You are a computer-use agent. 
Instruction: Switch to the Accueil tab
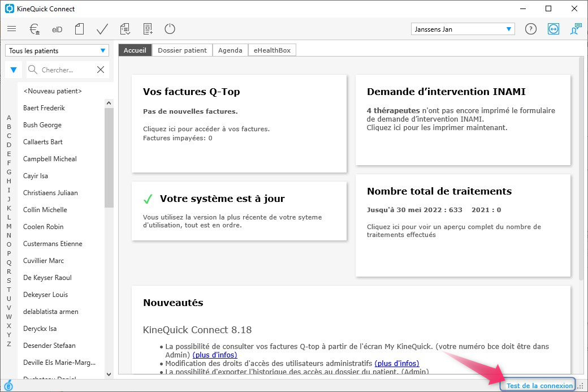pos(135,50)
